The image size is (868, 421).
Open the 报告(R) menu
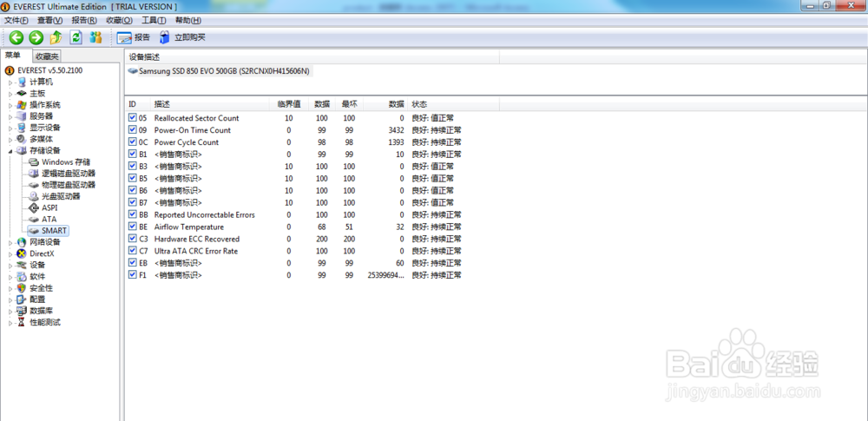84,21
